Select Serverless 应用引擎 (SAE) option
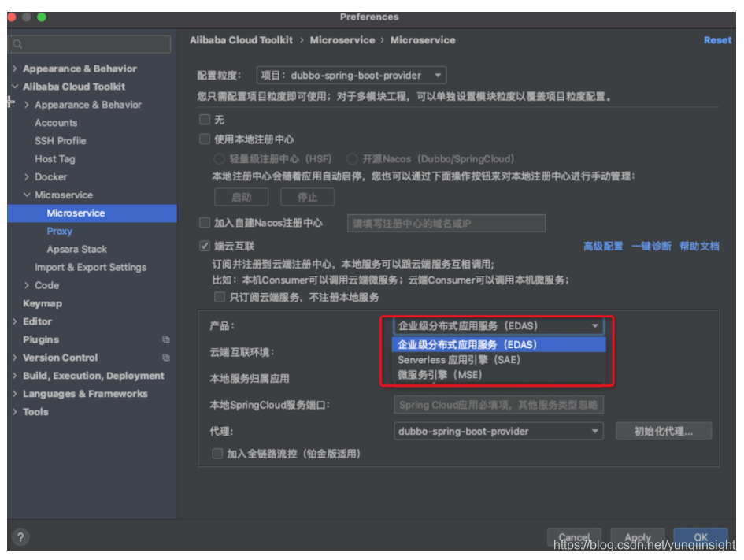The image size is (744, 560). click(498, 360)
